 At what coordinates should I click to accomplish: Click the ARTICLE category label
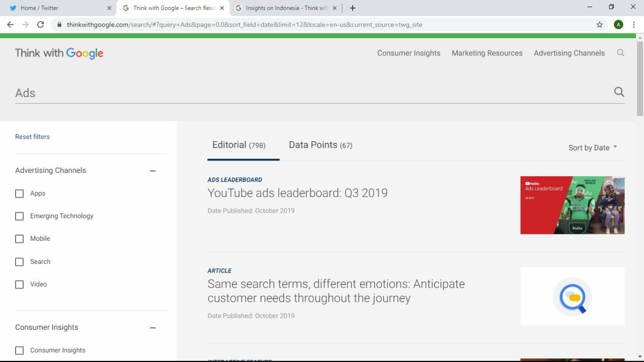click(219, 270)
